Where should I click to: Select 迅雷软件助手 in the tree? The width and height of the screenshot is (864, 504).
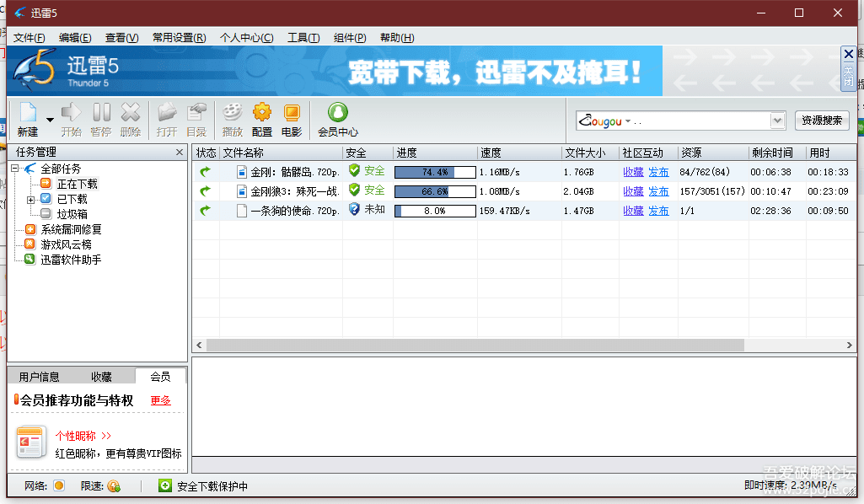tap(71, 260)
